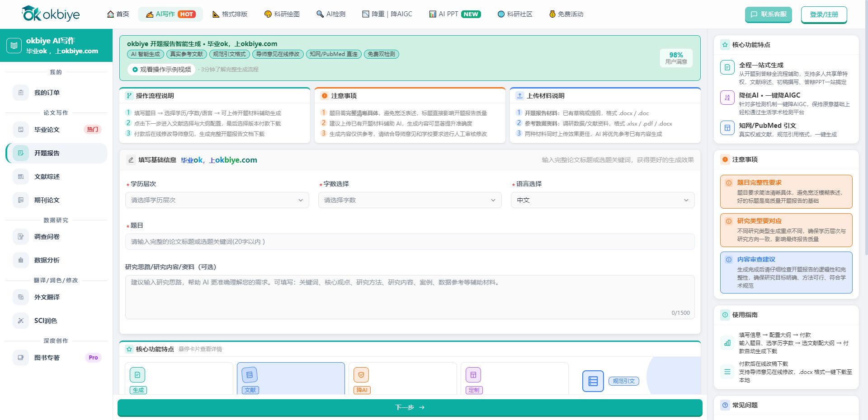Open the AI检测 menu item

331,14
